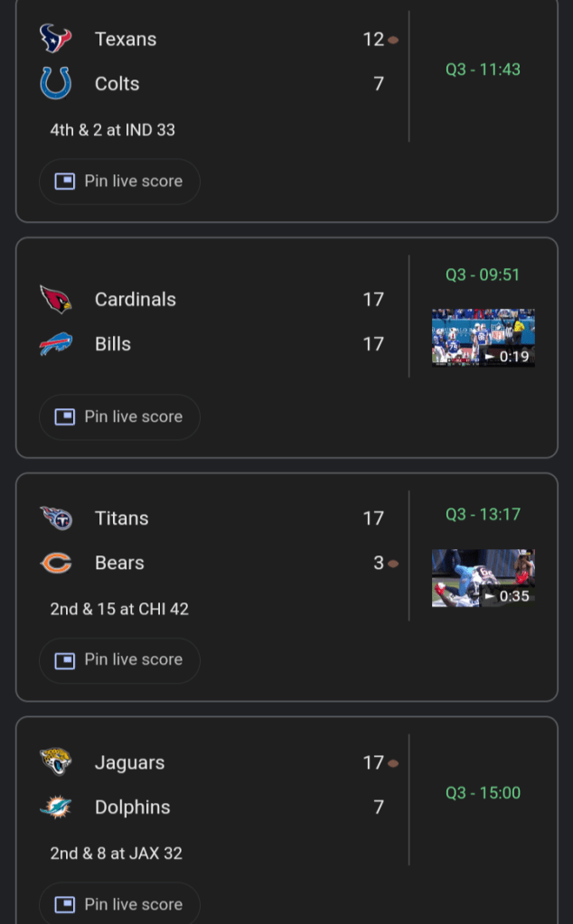This screenshot has height=924, width=573.
Task: Open the Dolphins team name link
Action: point(132,807)
